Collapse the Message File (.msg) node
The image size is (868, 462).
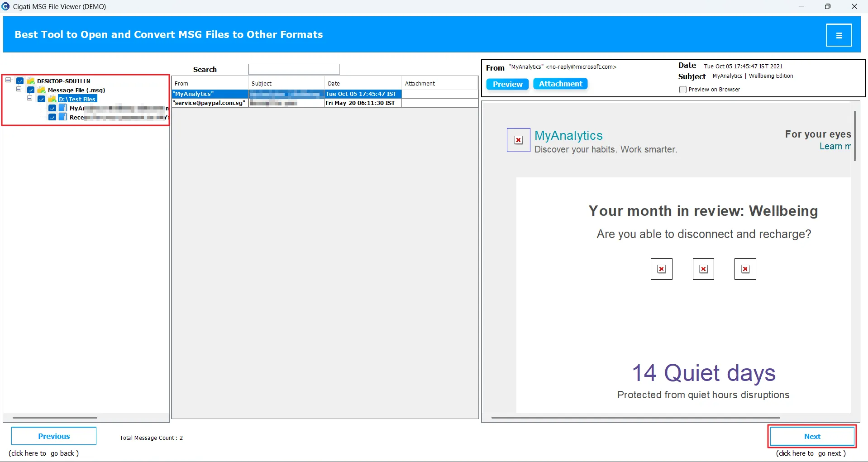(19, 90)
